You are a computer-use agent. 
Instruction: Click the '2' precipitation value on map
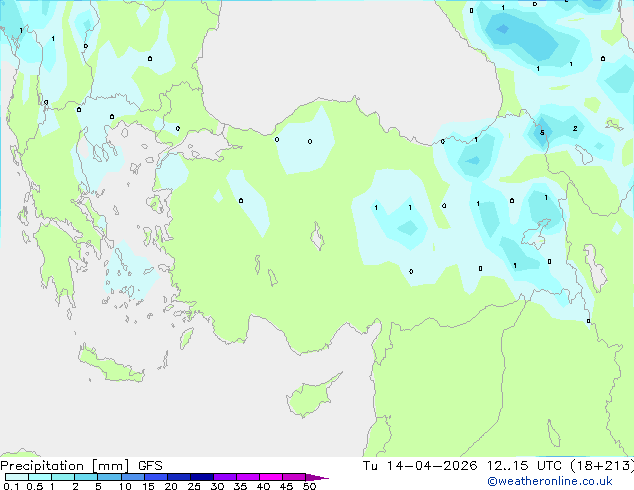pyautogui.click(x=575, y=129)
